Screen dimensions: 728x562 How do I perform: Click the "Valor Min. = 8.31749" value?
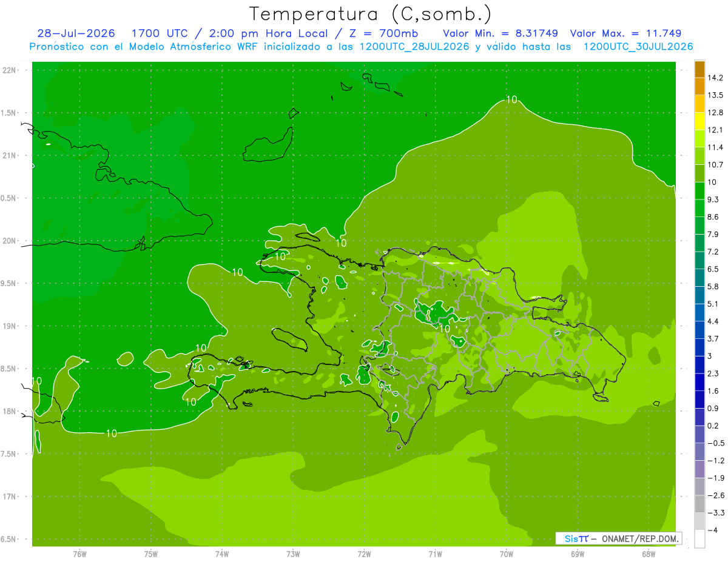(500, 33)
